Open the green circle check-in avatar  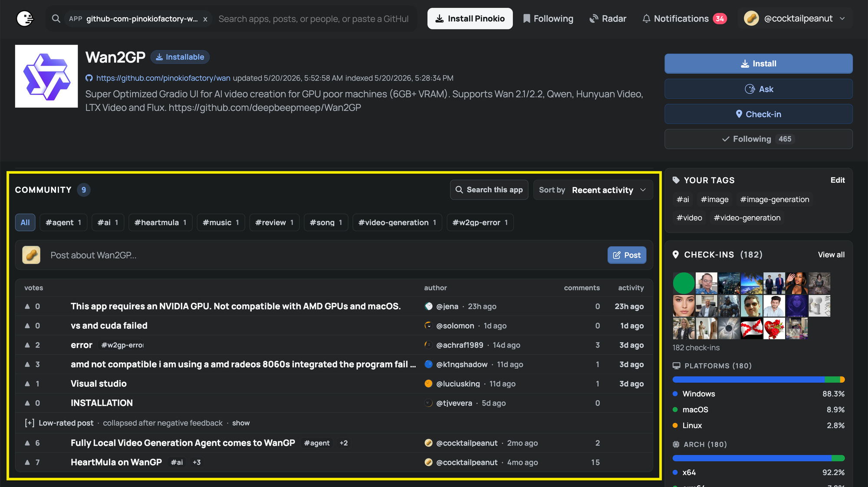tap(684, 283)
